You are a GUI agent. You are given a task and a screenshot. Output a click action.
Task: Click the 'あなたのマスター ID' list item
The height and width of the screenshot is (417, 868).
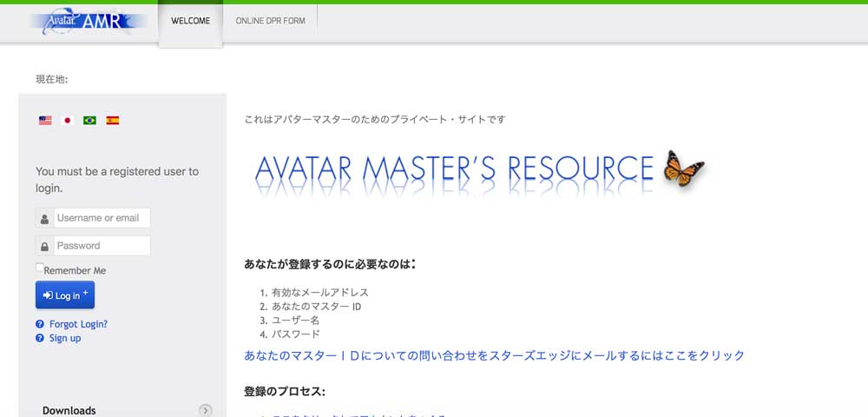point(316,307)
